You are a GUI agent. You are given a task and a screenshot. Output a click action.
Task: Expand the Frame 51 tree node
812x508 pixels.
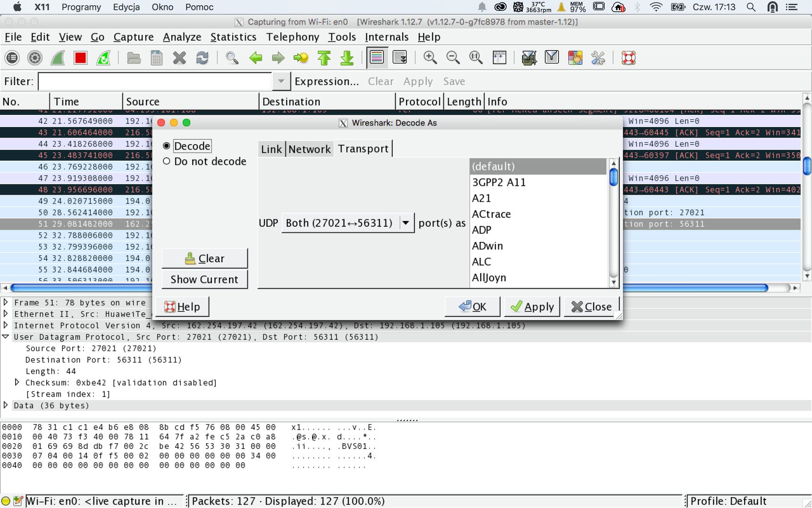[x=6, y=302]
